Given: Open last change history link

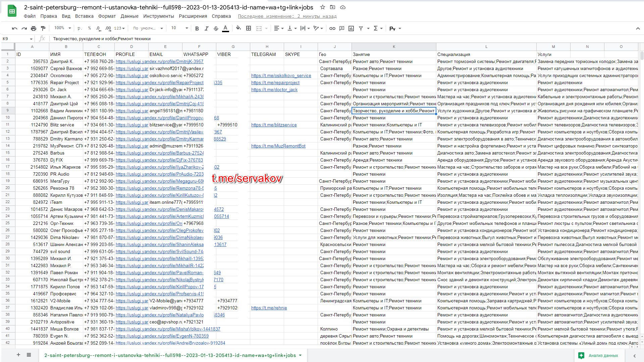Looking at the screenshot, I should click(x=287, y=16).
